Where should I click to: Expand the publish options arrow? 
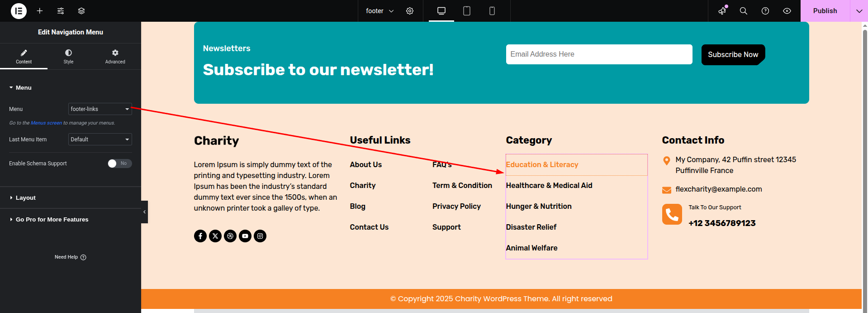click(x=859, y=11)
